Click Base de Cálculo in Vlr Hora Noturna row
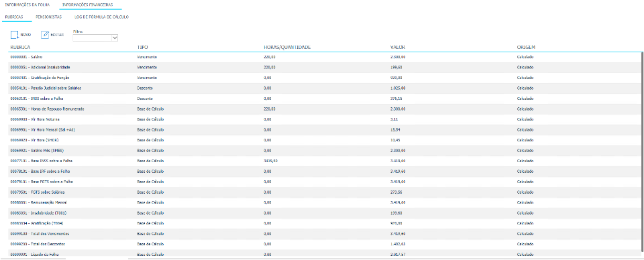Viewport: 644px width, 260px height. tap(150, 119)
